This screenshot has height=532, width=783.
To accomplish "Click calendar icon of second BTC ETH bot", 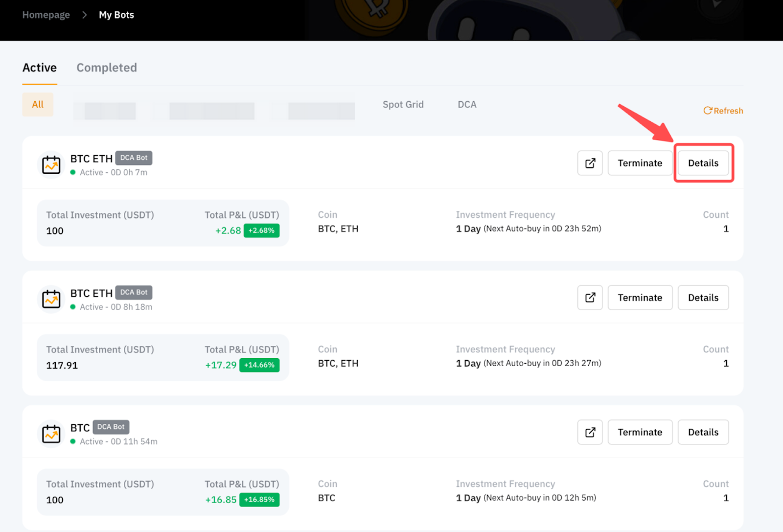I will [51, 299].
